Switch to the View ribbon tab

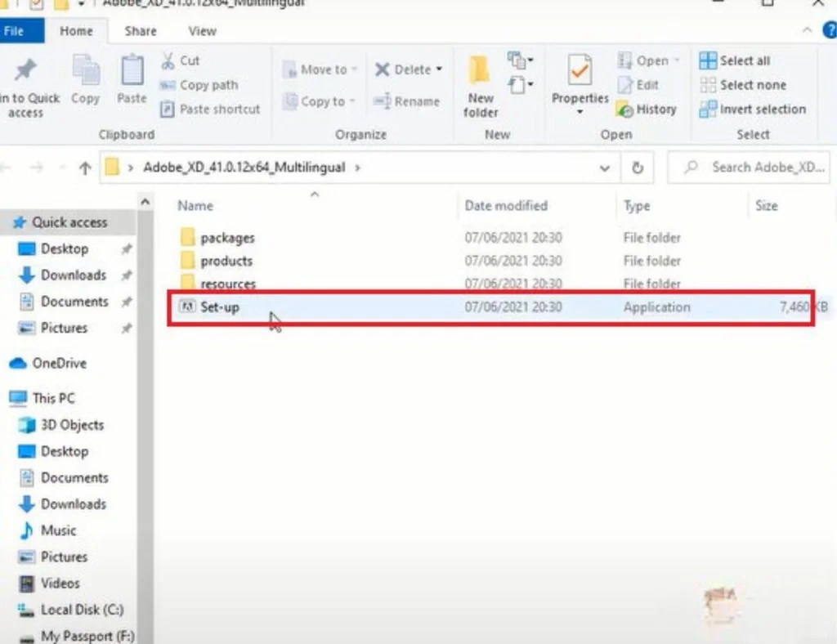[x=203, y=31]
